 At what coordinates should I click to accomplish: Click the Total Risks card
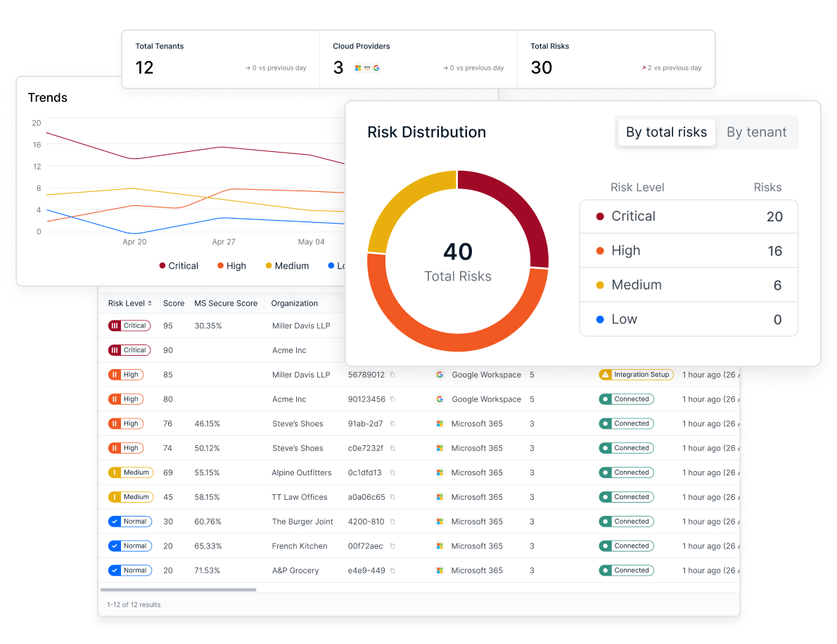[616, 59]
